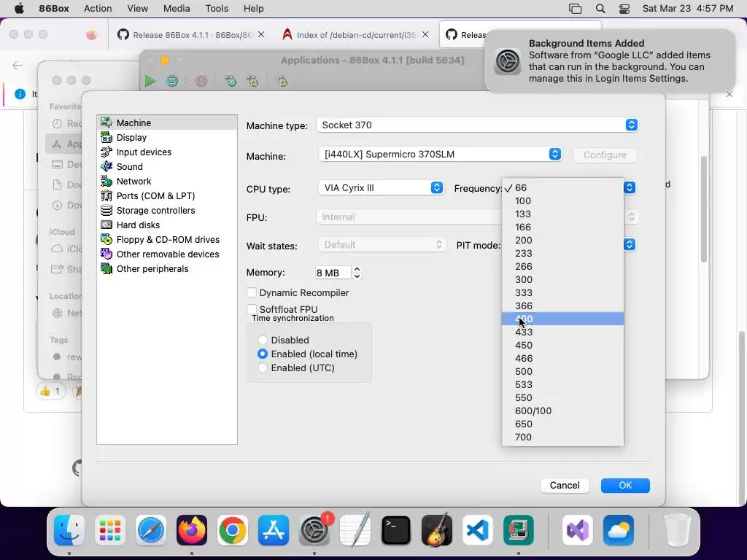
Task: Open the Hard disks settings
Action: coord(167,225)
